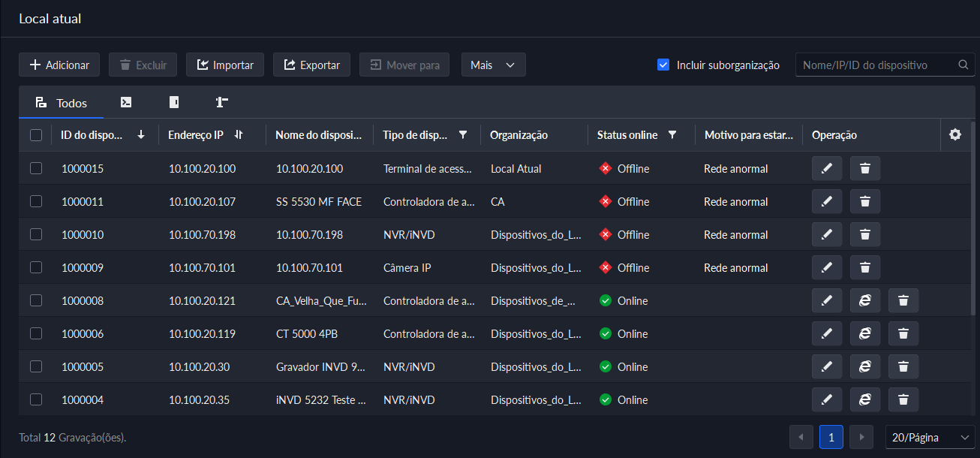This screenshot has height=458, width=980.
Task: Uncheck Incluir suborganização checkbox
Action: (663, 65)
